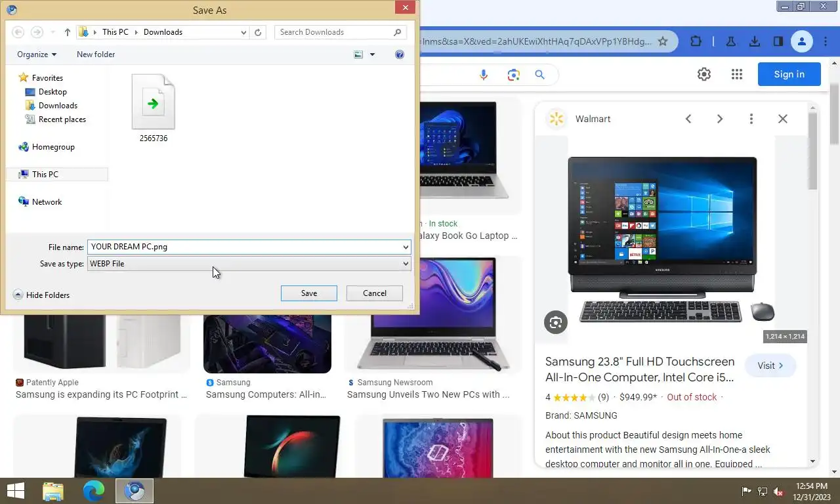Screen dimensions: 840x504
Task: Open view options dropdown arrow
Action: pos(373,54)
